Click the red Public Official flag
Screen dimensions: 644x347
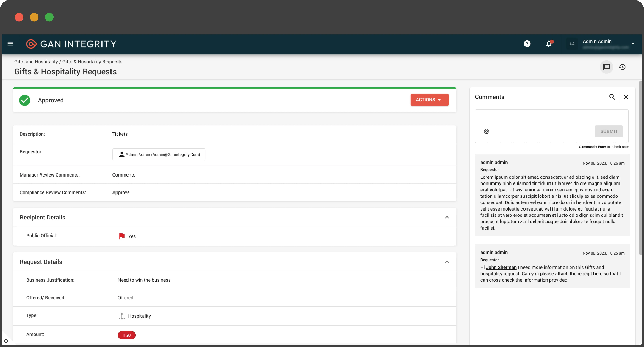coord(122,236)
